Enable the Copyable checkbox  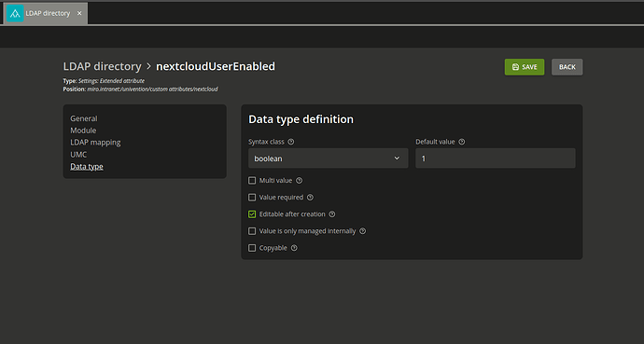click(252, 248)
